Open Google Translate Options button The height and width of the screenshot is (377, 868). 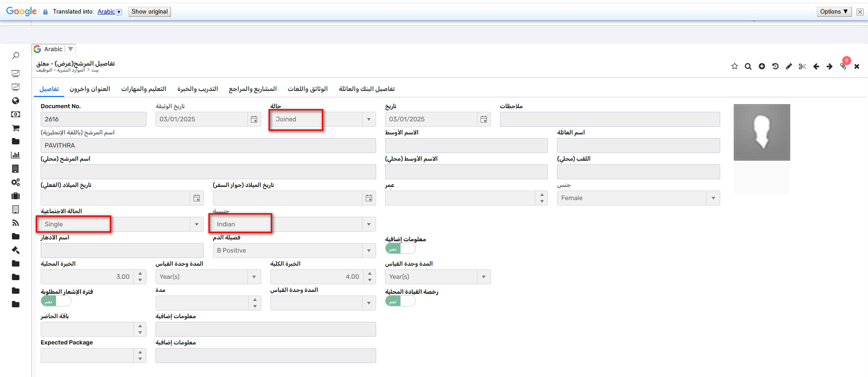click(834, 12)
